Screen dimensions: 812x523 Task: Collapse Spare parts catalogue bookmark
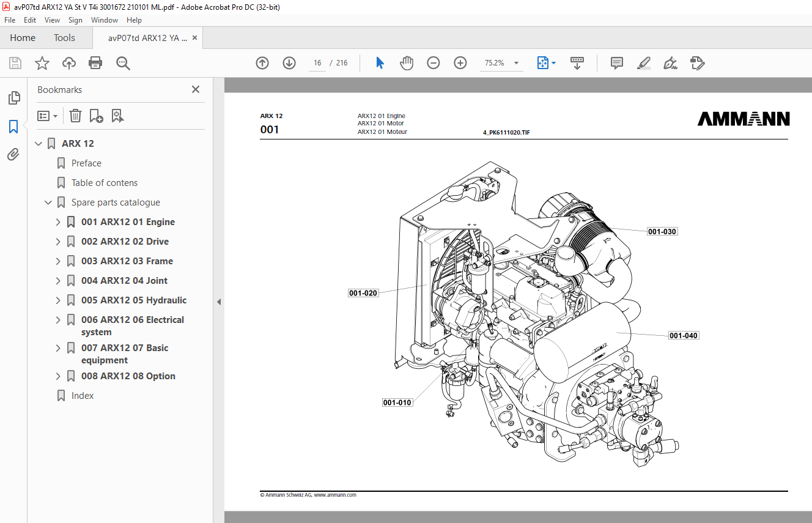click(48, 202)
